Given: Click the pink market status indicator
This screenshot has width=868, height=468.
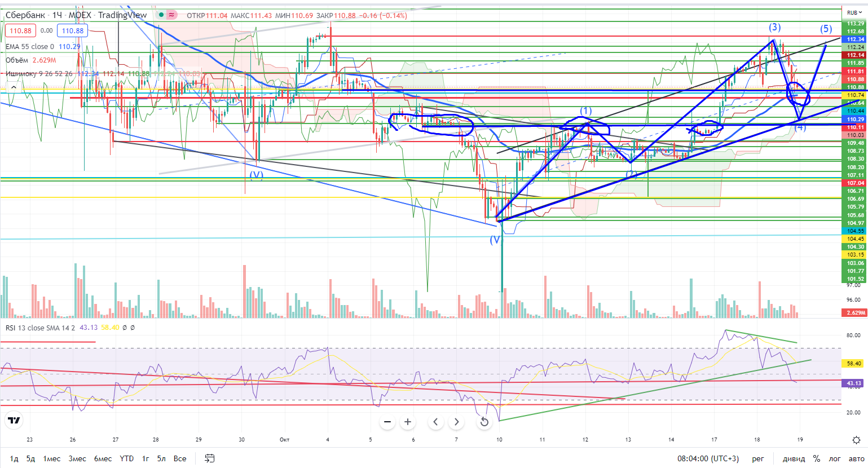Looking at the screenshot, I should [171, 15].
